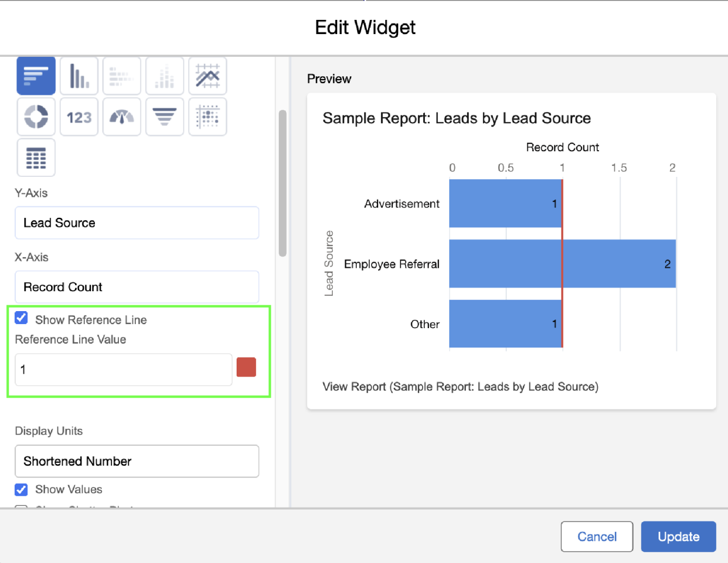Select the gauge chart icon
Viewport: 728px width, 563px height.
click(x=122, y=117)
